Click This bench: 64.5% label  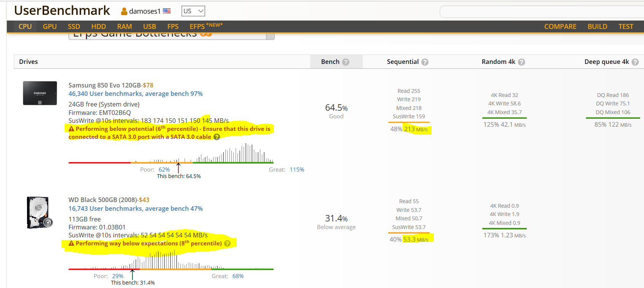click(179, 176)
